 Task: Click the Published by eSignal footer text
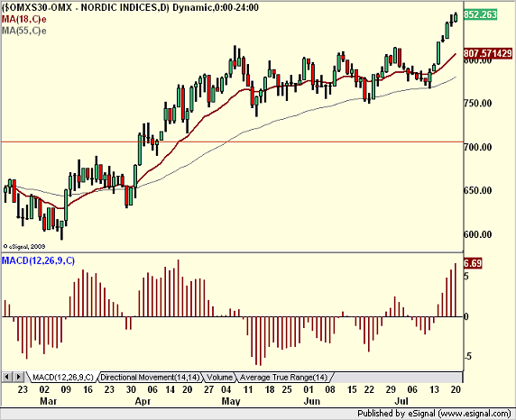pos(434,414)
